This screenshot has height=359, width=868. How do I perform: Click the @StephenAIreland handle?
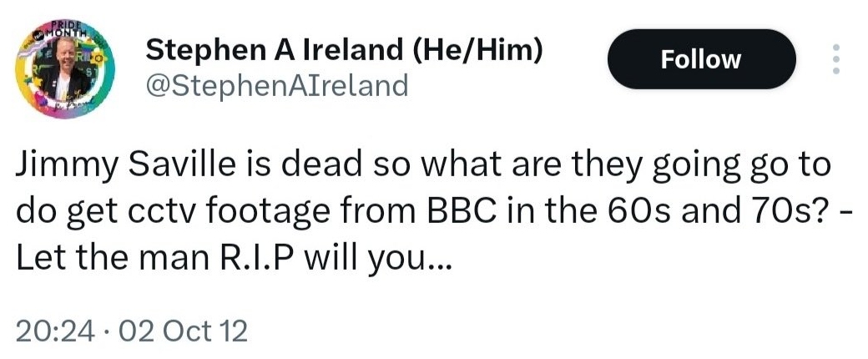pyautogui.click(x=277, y=86)
